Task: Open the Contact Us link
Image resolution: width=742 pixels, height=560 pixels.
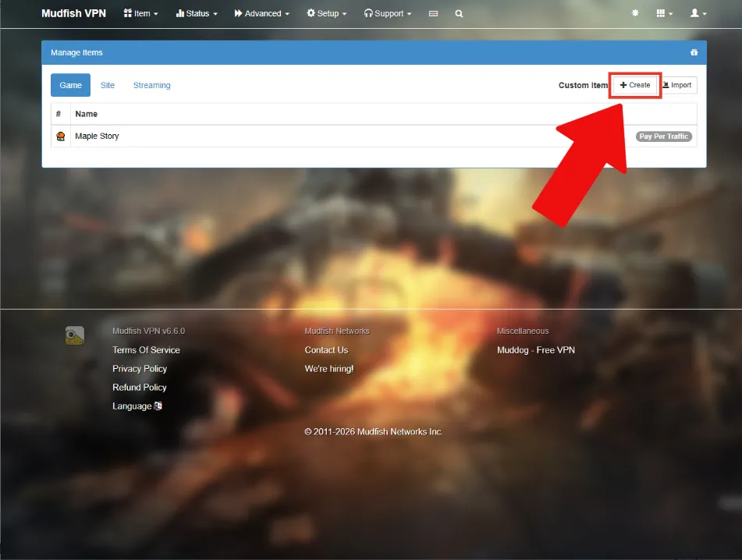Action: (326, 350)
